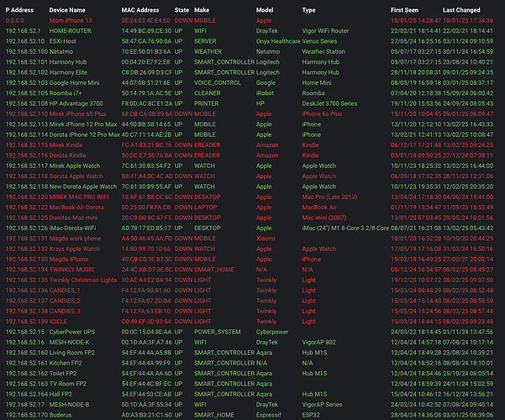Select the TV Room FP2 device name
Image resolution: width=505 pixels, height=420 pixels.
(x=68, y=384)
